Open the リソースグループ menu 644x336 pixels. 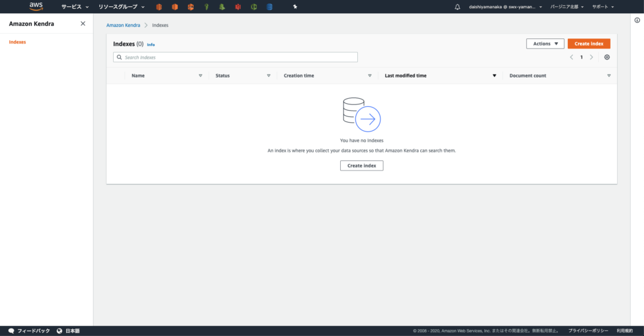(x=121, y=7)
